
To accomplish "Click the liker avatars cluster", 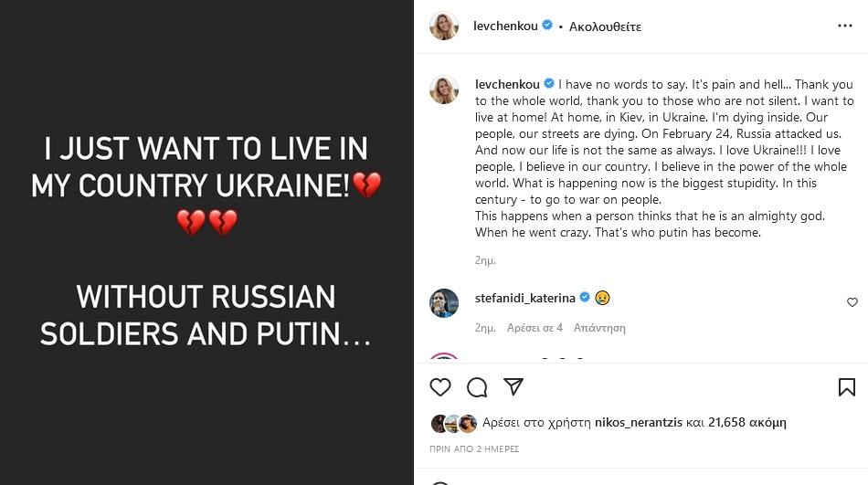I will point(454,423).
